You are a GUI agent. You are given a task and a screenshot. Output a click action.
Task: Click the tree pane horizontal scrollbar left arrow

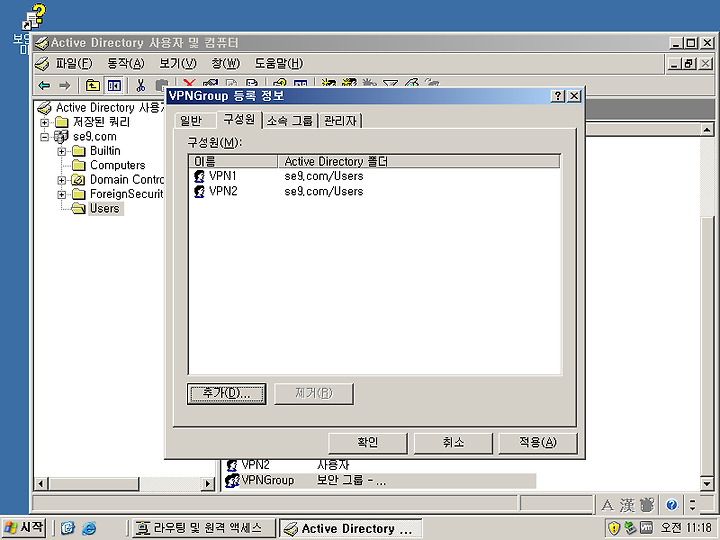coord(41,484)
